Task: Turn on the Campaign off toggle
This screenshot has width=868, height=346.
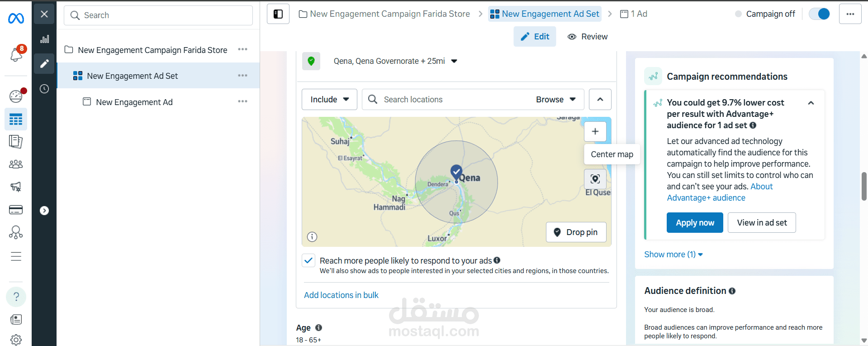Action: click(819, 14)
